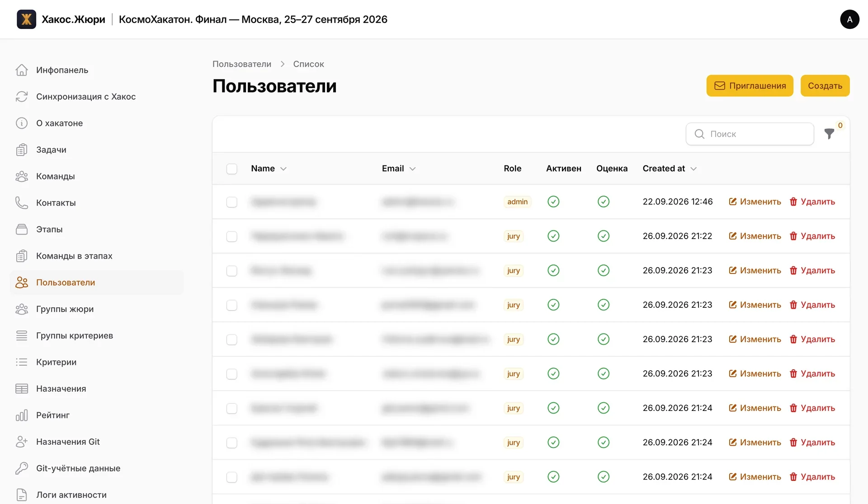Click the Назначения Git user-plus icon
The image size is (868, 504).
coord(22,442)
